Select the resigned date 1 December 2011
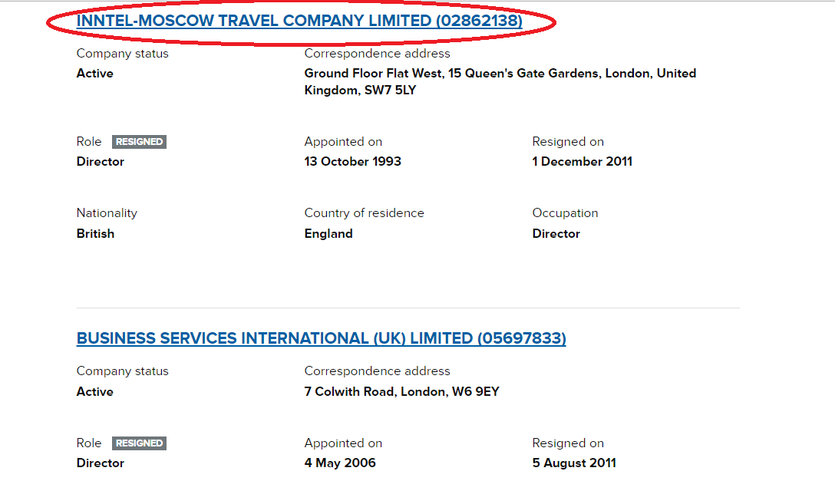This screenshot has height=504, width=835. 582,162
